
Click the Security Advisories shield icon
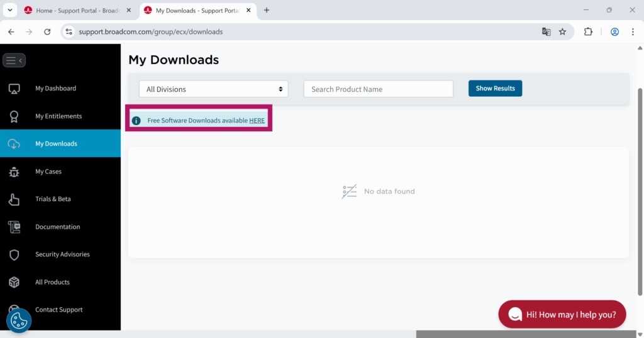(x=14, y=254)
